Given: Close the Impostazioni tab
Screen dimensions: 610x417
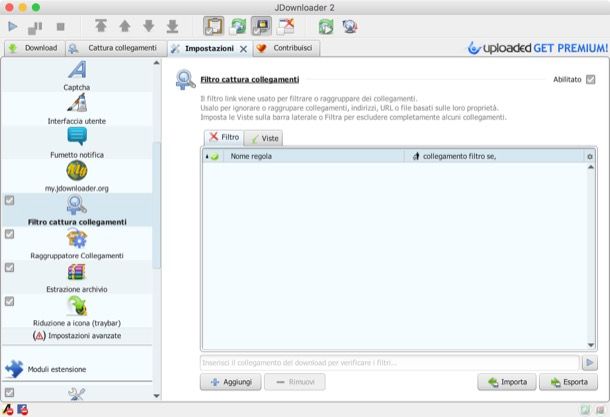Looking at the screenshot, I should (x=244, y=49).
